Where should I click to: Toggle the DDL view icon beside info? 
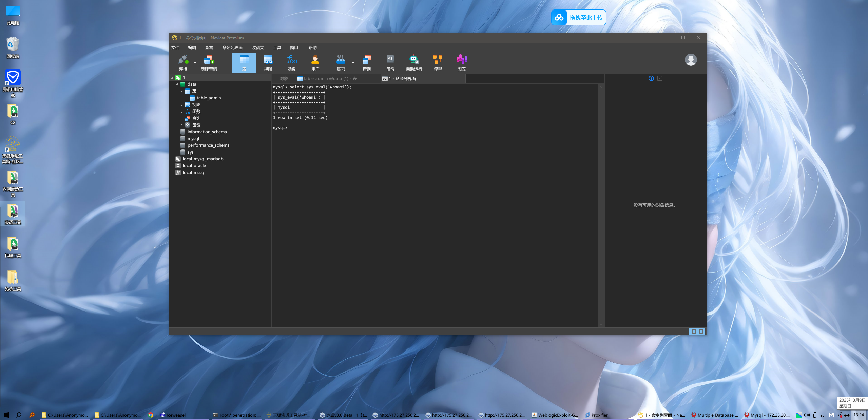[x=659, y=78]
